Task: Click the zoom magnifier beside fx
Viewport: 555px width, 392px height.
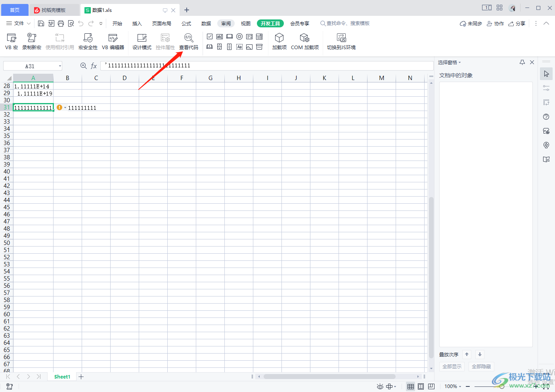Action: (84, 66)
